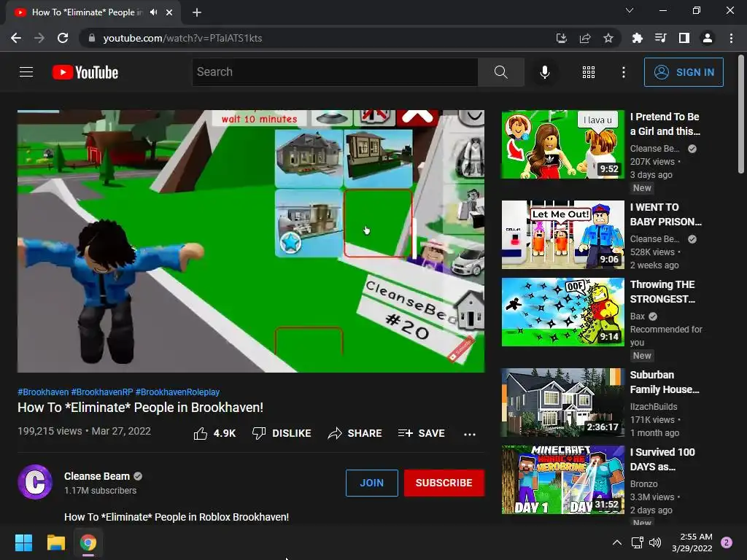The image size is (747, 560).
Task: Open the Windows Start menu
Action: tap(23, 542)
